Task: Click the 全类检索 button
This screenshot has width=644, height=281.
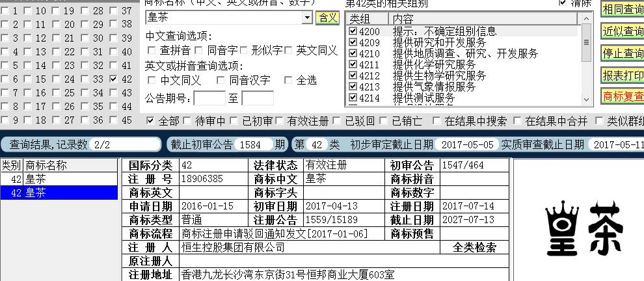Action: coord(474,247)
